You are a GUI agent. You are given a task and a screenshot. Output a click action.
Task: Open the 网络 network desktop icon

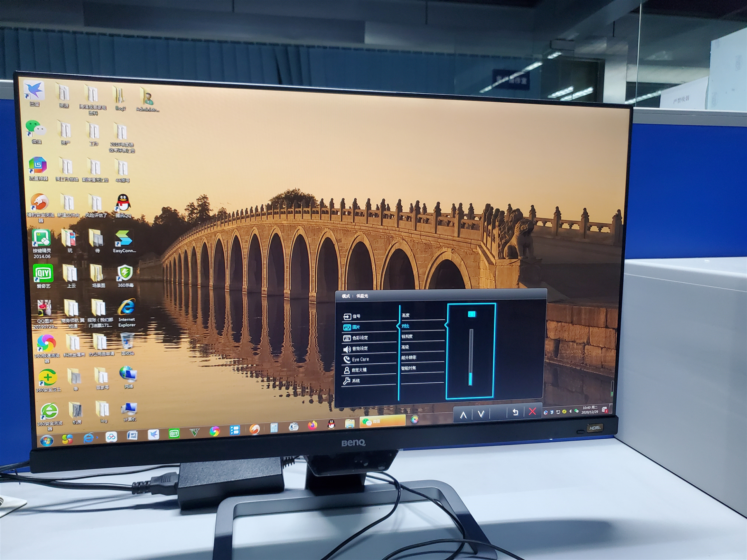(x=128, y=377)
